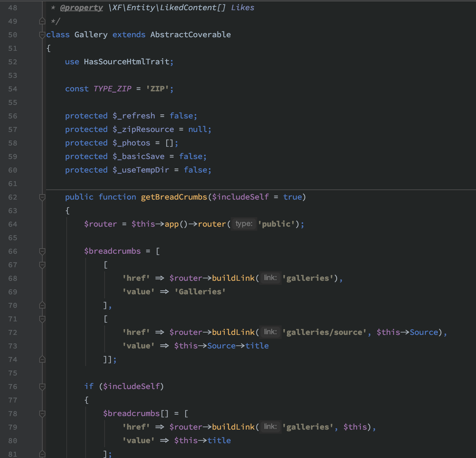Collapse the $breadcrumbs array at line 66
Viewport: 476px width, 458px height.
tap(42, 251)
